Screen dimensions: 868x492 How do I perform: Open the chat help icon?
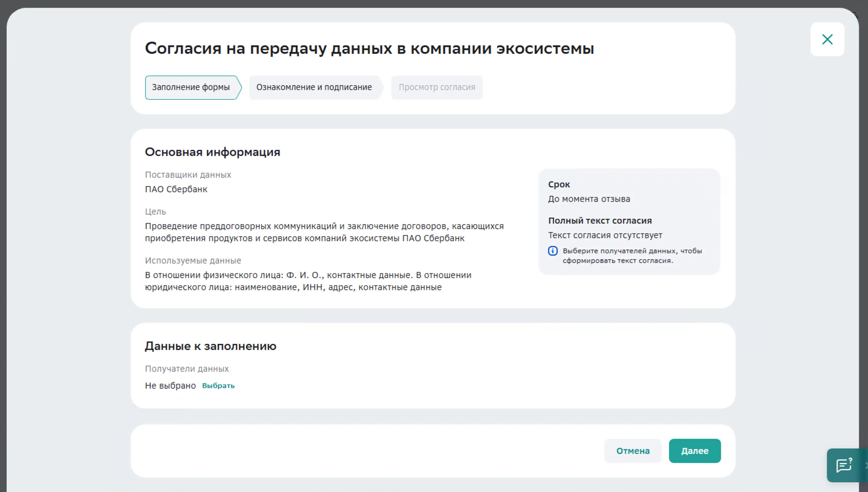click(844, 465)
